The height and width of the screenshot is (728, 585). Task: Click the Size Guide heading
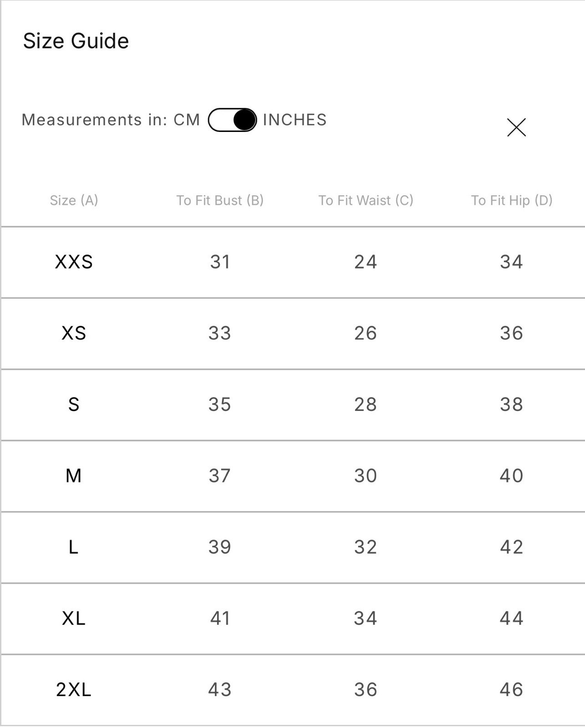[x=76, y=41]
